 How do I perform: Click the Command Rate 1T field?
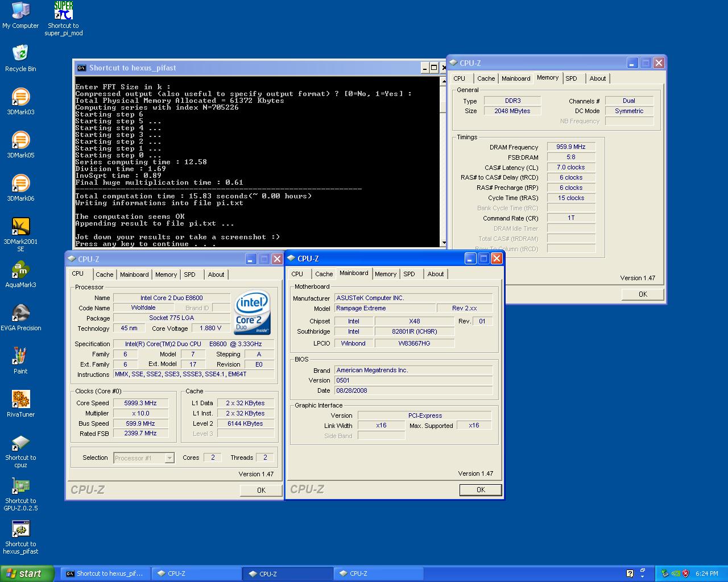coord(571,218)
